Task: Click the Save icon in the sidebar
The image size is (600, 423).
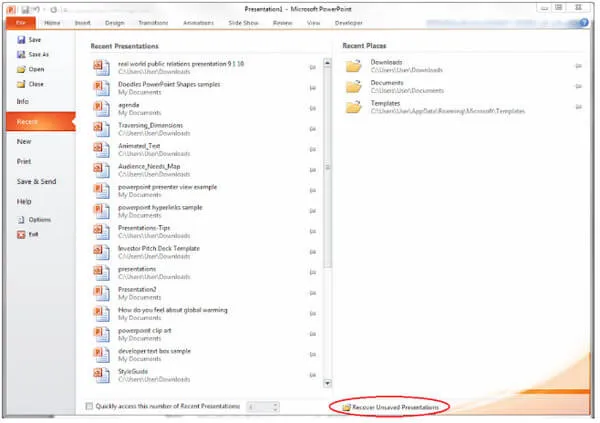Action: (21, 39)
